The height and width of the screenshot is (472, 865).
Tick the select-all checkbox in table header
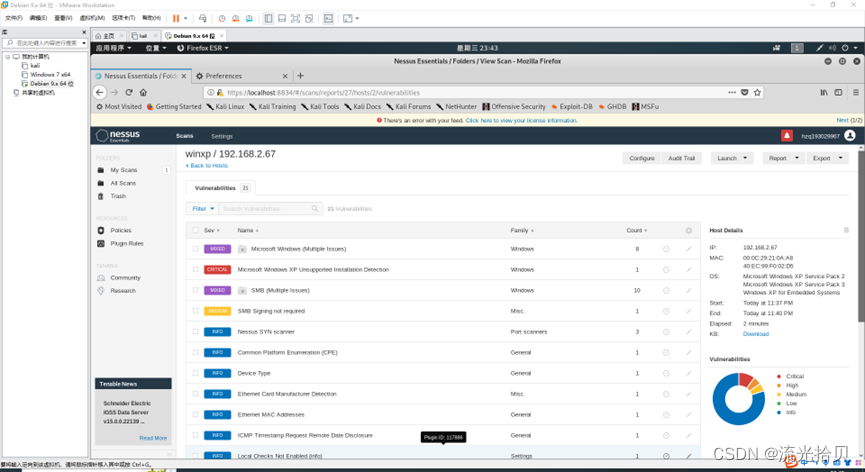[195, 230]
